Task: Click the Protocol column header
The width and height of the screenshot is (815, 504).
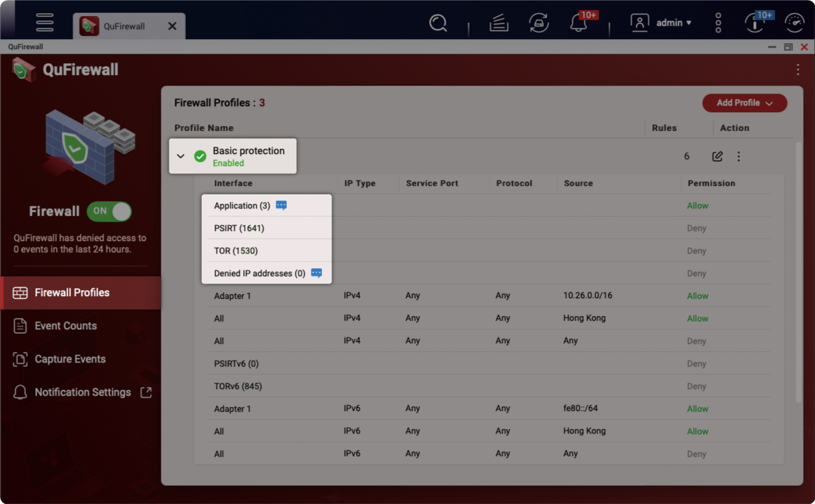Action: (514, 183)
